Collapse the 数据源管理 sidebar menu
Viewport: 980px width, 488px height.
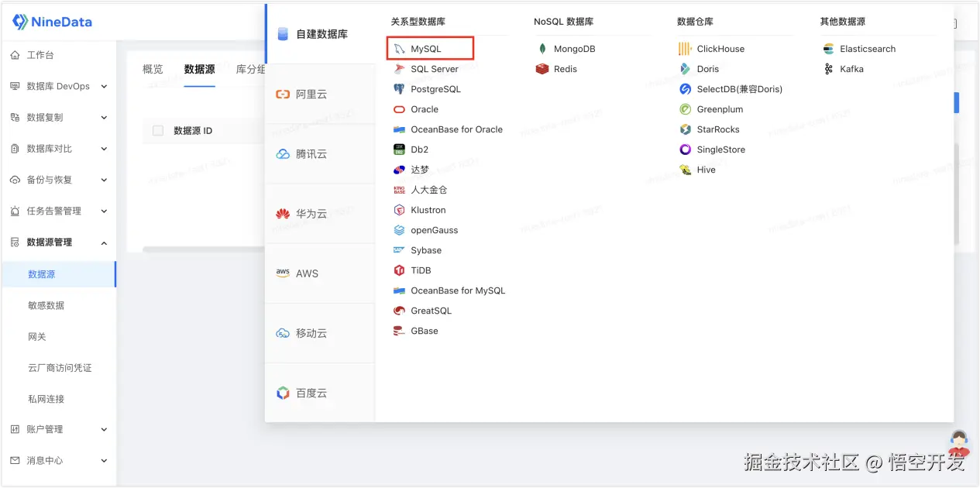pos(59,242)
